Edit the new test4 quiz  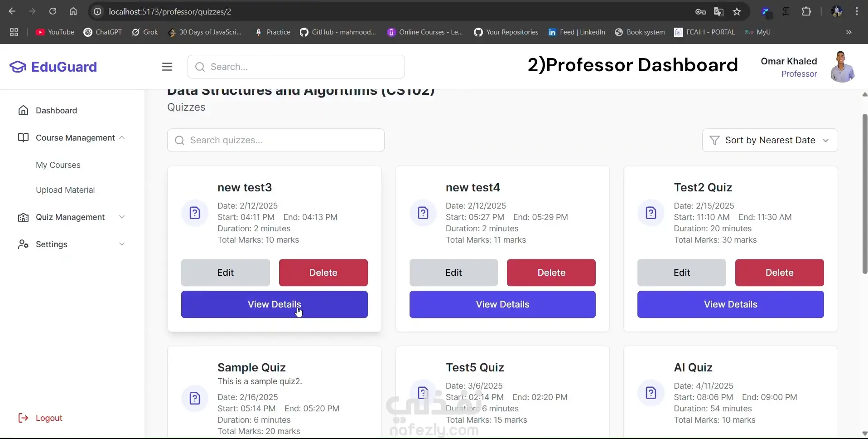(453, 273)
